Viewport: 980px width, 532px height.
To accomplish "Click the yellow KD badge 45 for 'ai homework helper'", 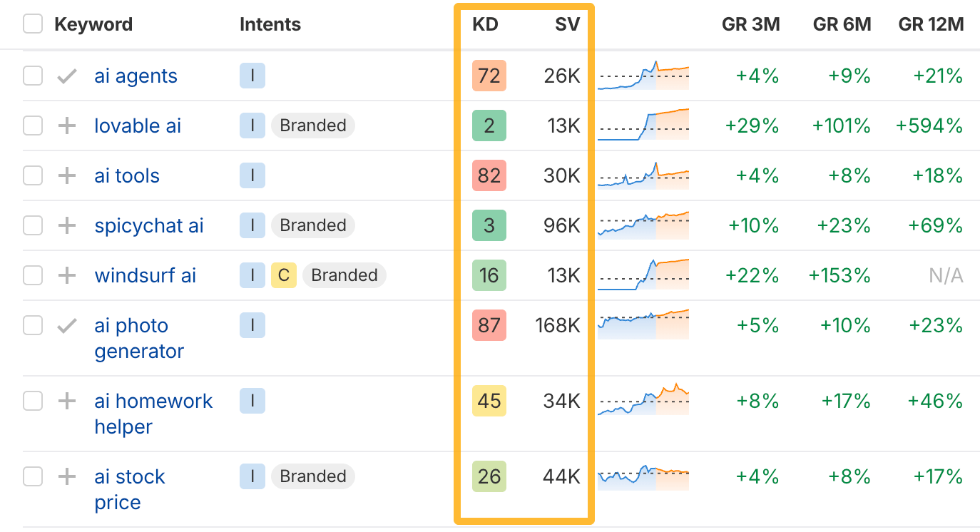I will tap(489, 401).
